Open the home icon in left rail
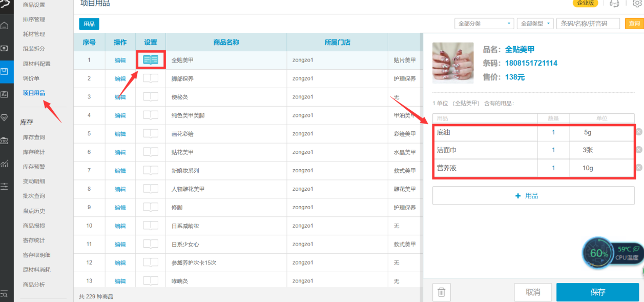Screen dimensions: 644x302 pyautogui.click(x=5, y=26)
